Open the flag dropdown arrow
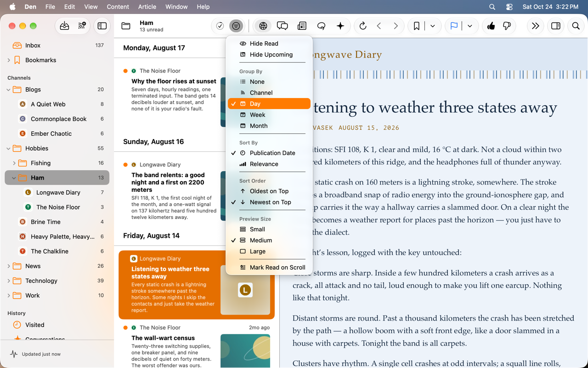 (x=470, y=26)
